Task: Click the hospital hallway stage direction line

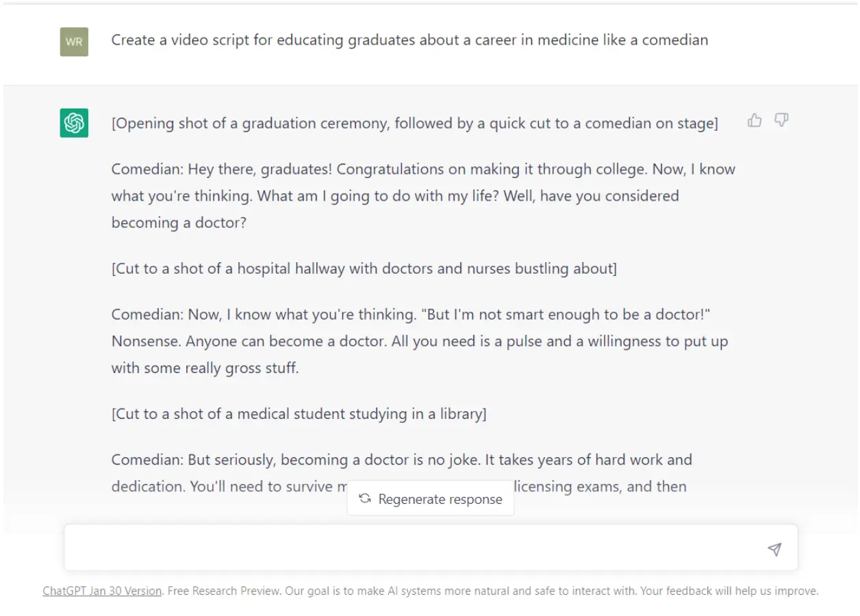Action: tap(364, 268)
